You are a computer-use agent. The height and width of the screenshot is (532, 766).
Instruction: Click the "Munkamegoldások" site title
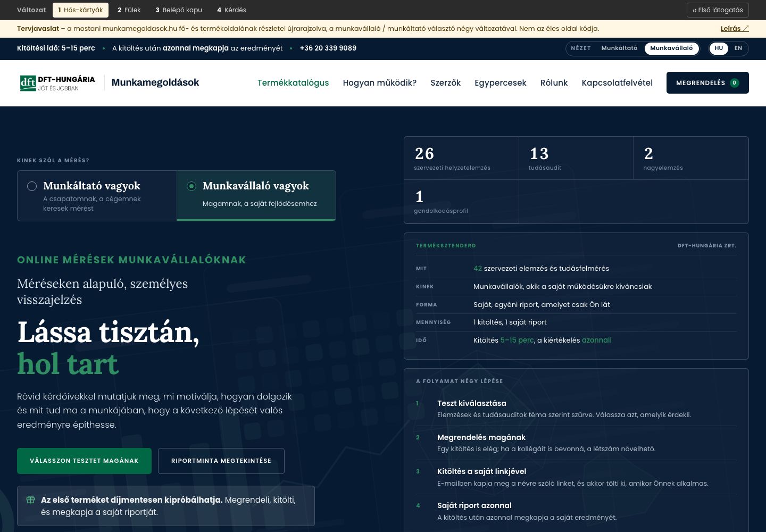tap(155, 82)
